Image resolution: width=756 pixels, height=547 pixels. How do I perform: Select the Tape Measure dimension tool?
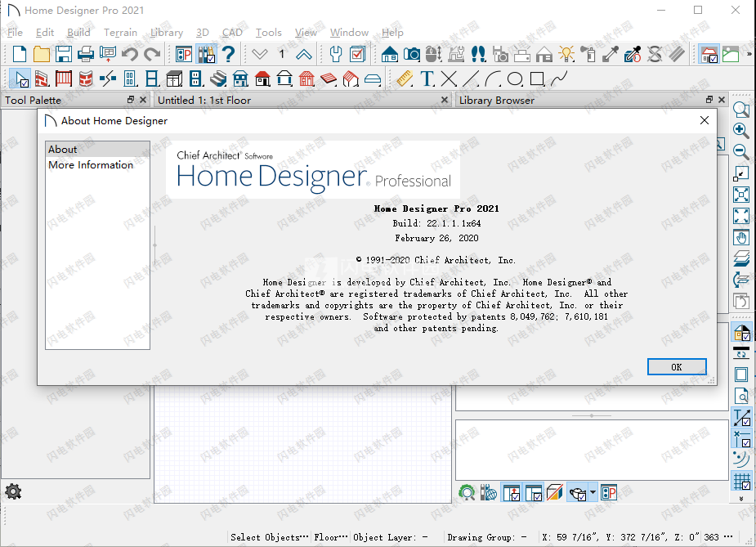pyautogui.click(x=405, y=78)
